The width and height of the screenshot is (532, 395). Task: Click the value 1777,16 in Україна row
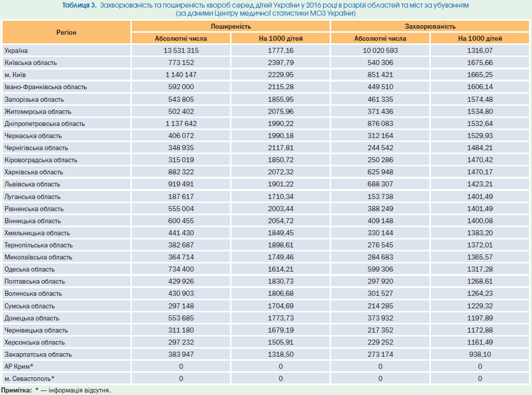click(280, 50)
